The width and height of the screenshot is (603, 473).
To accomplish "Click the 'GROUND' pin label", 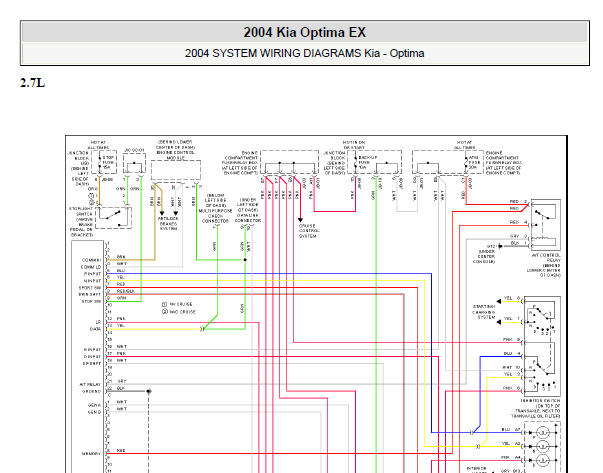I will coord(91,391).
